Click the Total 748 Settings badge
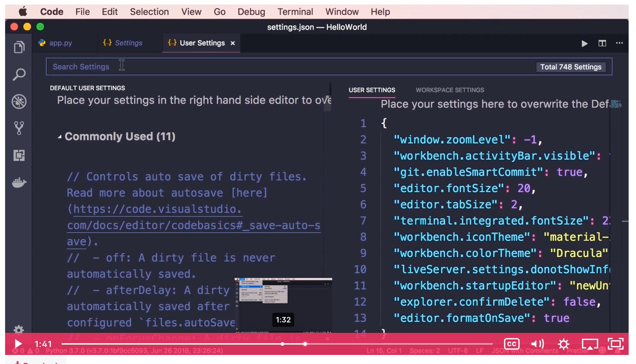 pos(571,67)
